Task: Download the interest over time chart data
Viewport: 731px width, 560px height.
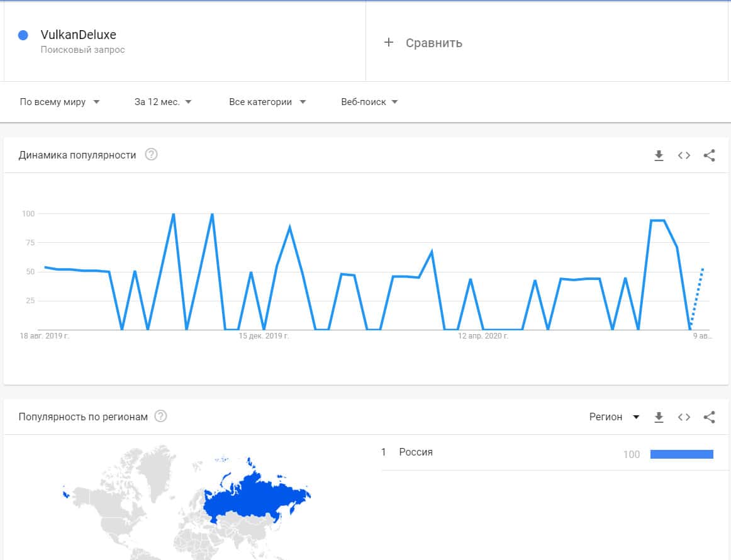Action: point(659,155)
